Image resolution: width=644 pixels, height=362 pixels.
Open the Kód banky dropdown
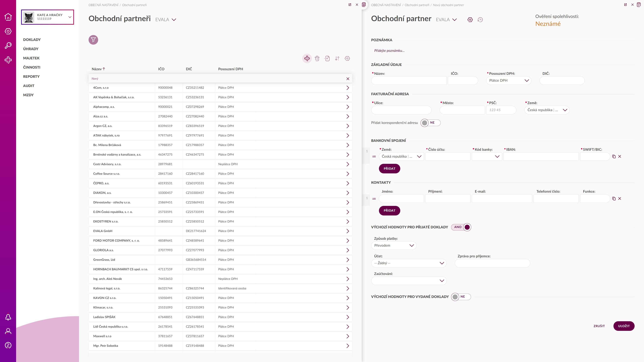click(x=487, y=157)
